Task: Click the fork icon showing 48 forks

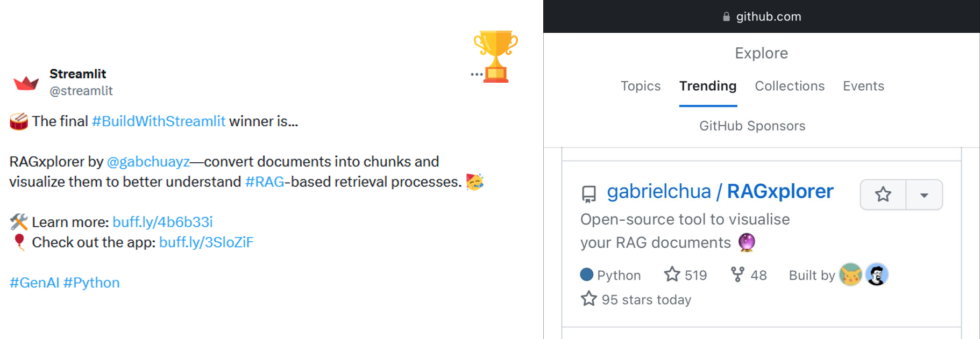Action: pos(737,275)
